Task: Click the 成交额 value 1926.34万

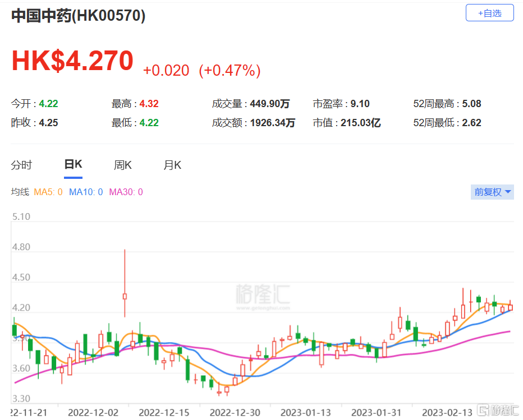Action: [273, 123]
